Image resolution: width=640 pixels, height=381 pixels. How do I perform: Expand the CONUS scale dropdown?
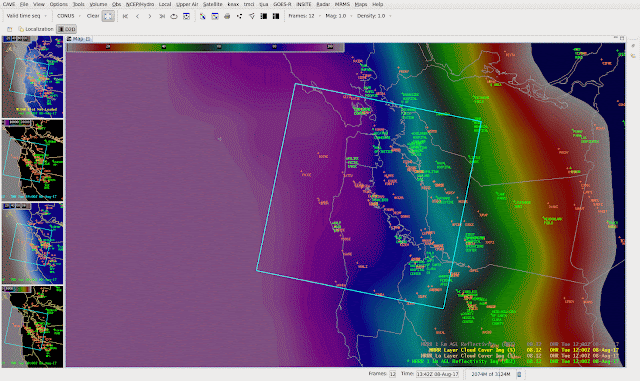pyautogui.click(x=69, y=16)
